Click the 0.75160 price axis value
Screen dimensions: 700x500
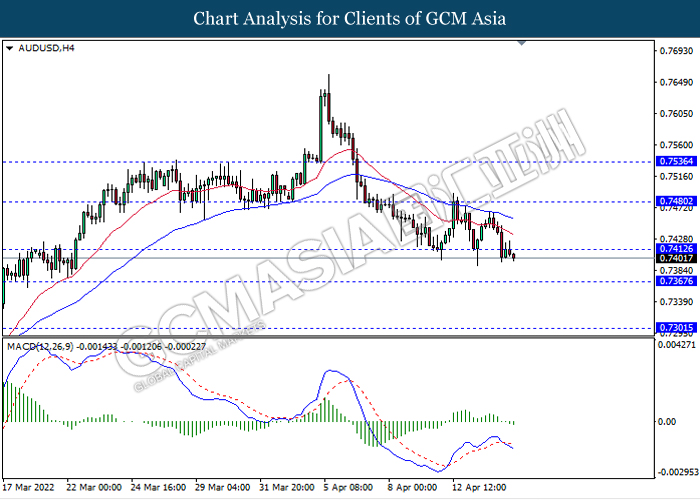tap(676, 177)
